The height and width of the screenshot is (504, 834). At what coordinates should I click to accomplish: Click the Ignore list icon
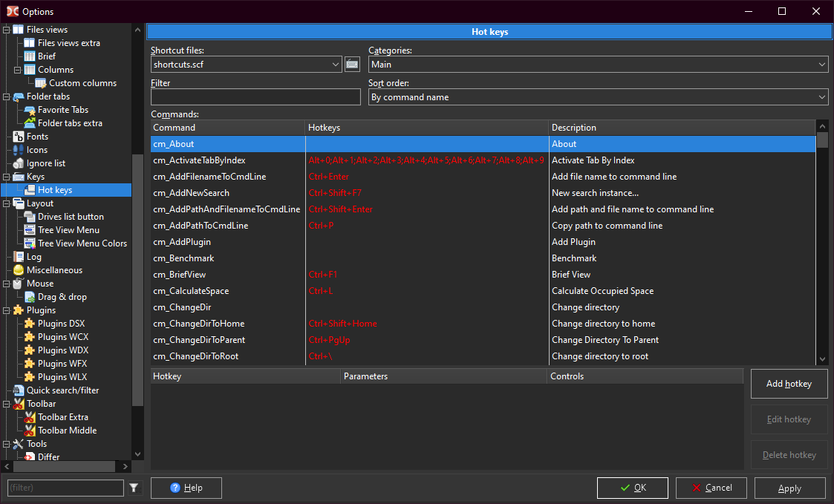(x=19, y=163)
